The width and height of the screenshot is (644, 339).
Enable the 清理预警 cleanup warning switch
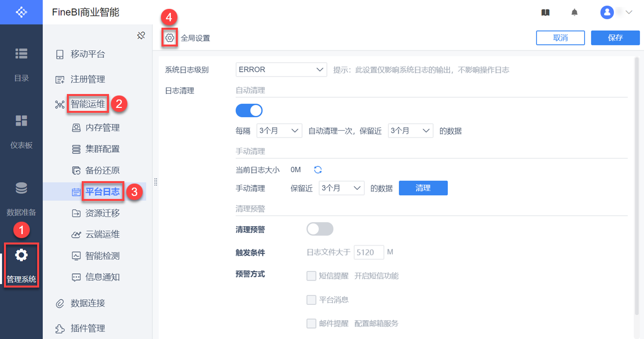tap(320, 229)
